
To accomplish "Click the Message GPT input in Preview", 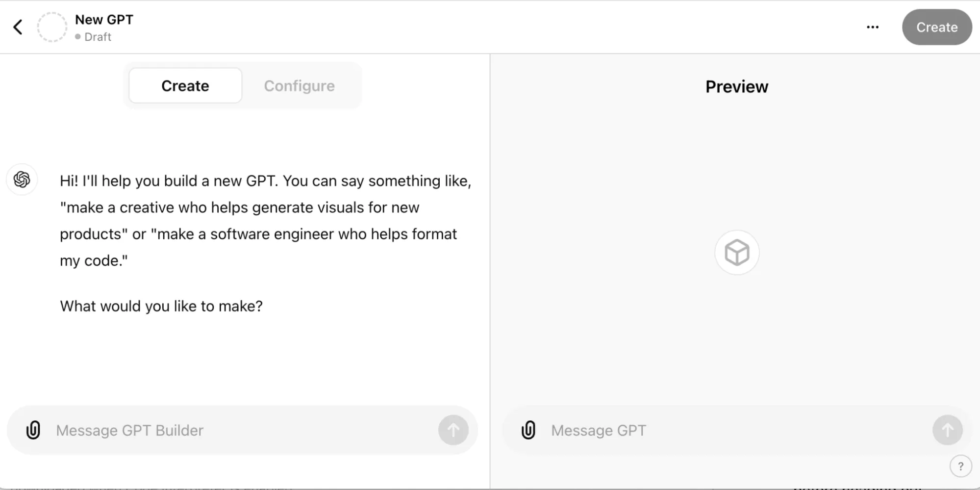I will (686, 430).
